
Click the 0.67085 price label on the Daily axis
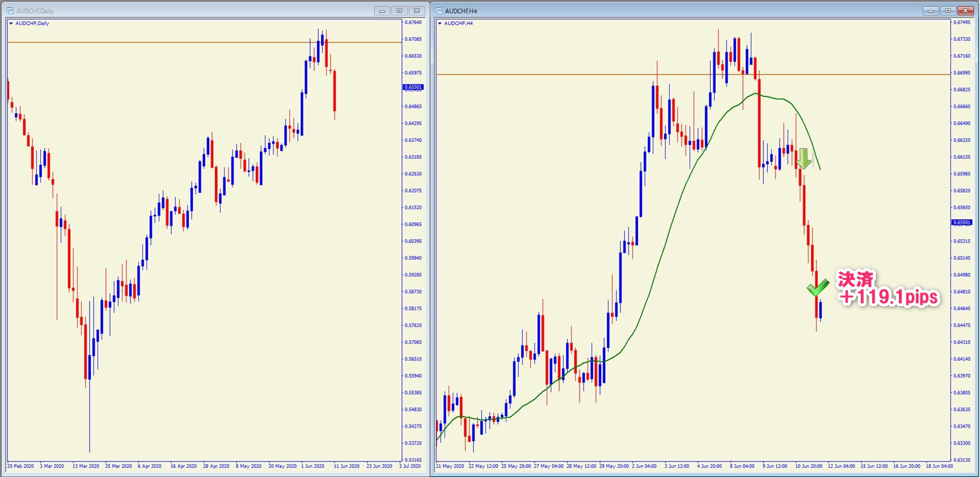pos(413,39)
